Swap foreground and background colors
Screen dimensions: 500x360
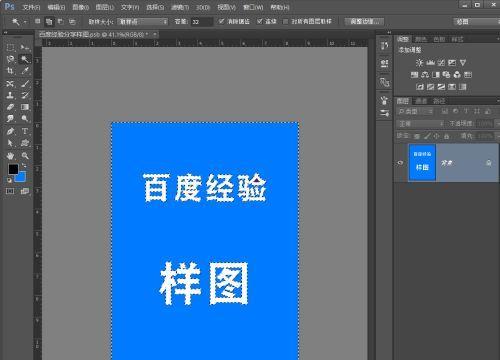pyautogui.click(x=24, y=165)
